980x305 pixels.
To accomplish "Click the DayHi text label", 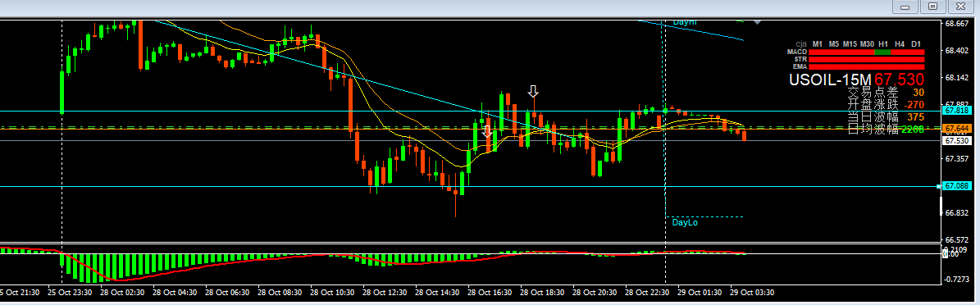I will click(x=685, y=22).
